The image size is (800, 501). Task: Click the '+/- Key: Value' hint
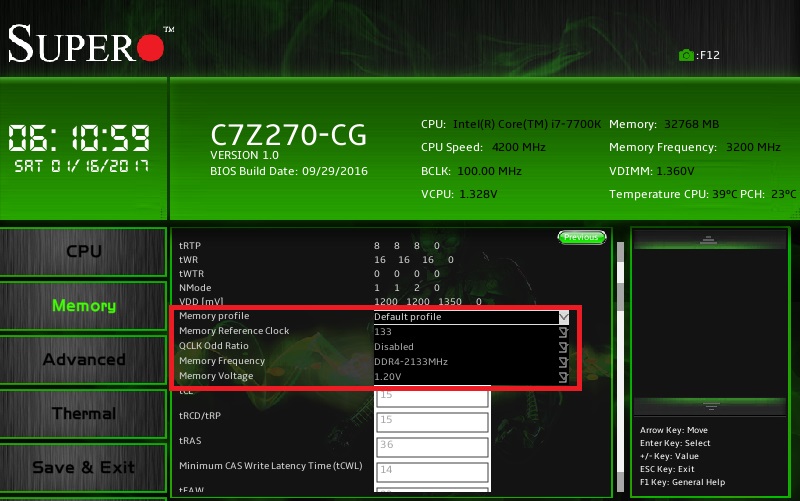(x=669, y=456)
